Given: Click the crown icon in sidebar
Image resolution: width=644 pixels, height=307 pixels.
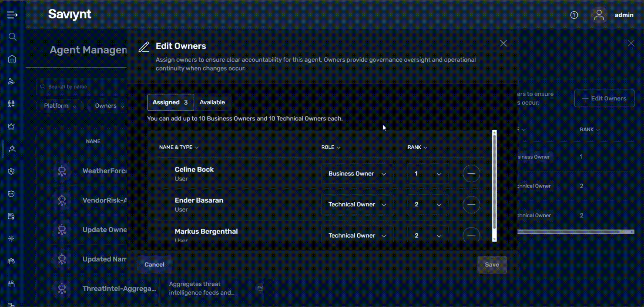Looking at the screenshot, I should (x=11, y=126).
